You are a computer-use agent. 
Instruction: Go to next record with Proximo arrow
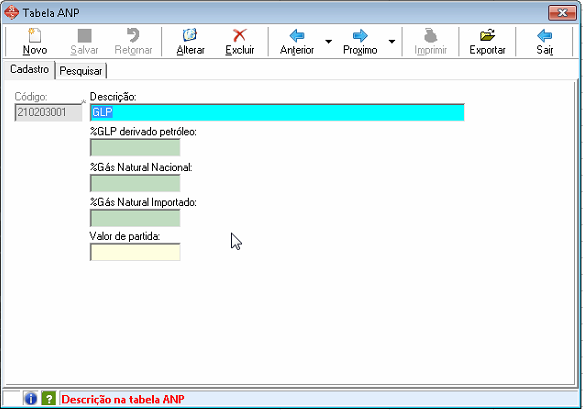pyautogui.click(x=360, y=36)
